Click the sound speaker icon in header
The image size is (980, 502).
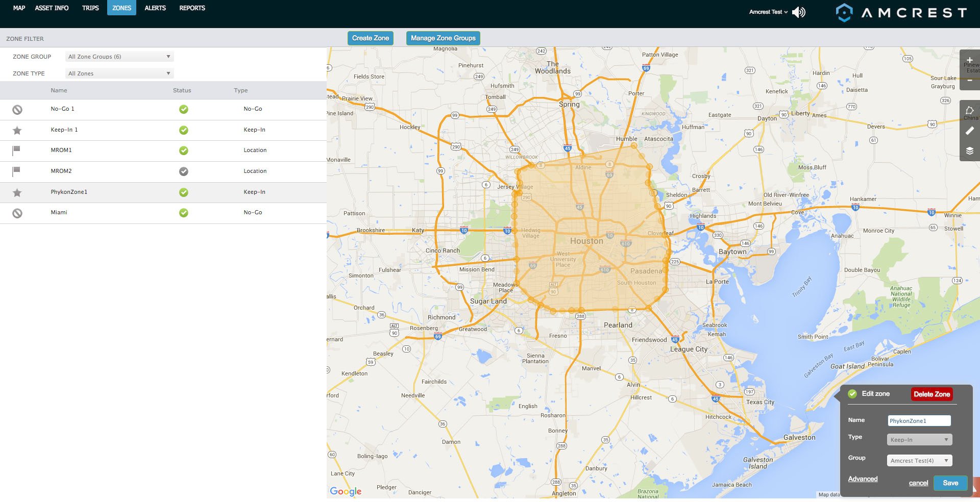point(799,12)
